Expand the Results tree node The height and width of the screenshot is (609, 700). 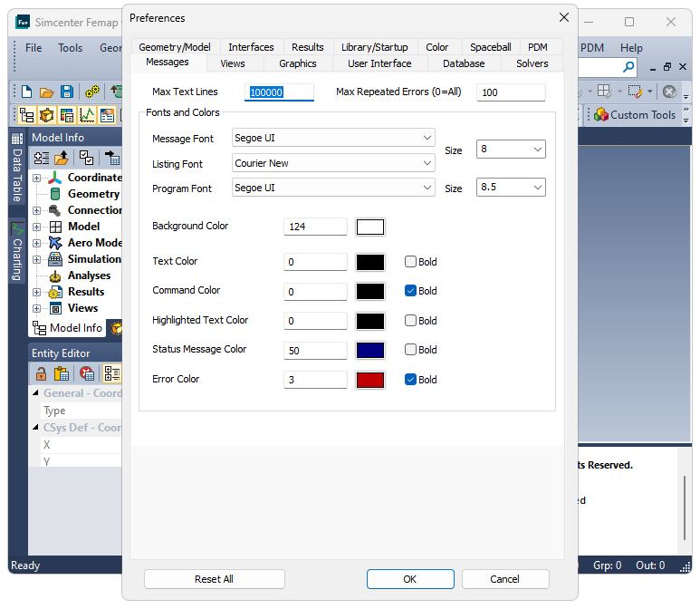point(37,292)
